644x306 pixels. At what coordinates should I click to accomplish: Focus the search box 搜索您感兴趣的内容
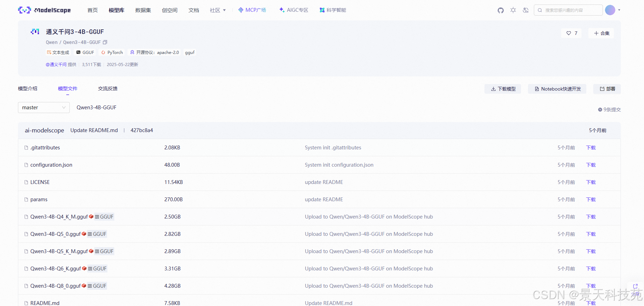pos(568,10)
